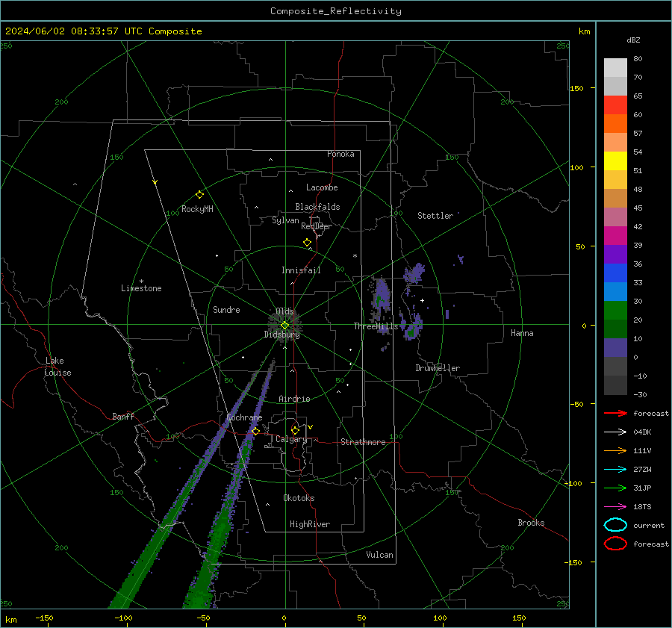The width and height of the screenshot is (672, 628).
Task: Click the HighRiver town label
Action: [310, 524]
